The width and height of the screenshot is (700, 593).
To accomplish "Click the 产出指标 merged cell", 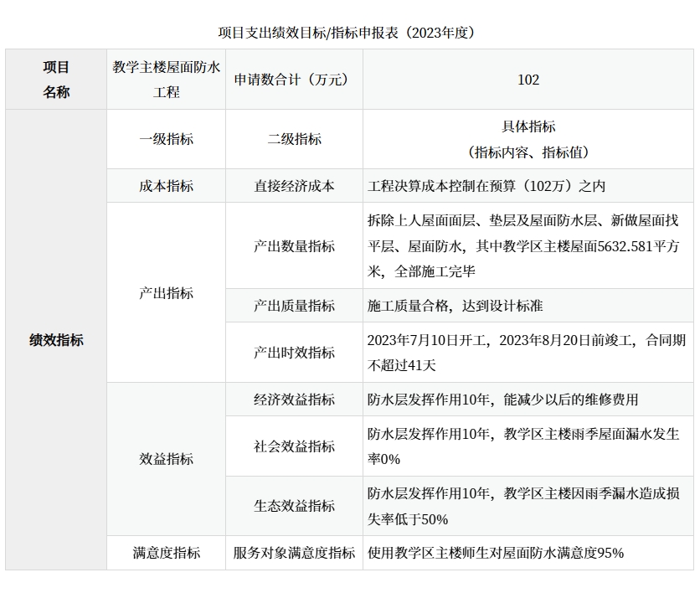I will point(166,293).
